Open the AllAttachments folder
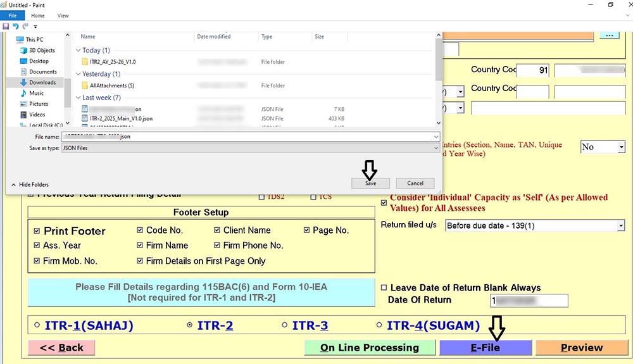Image resolution: width=633 pixels, height=364 pixels. click(x=111, y=85)
